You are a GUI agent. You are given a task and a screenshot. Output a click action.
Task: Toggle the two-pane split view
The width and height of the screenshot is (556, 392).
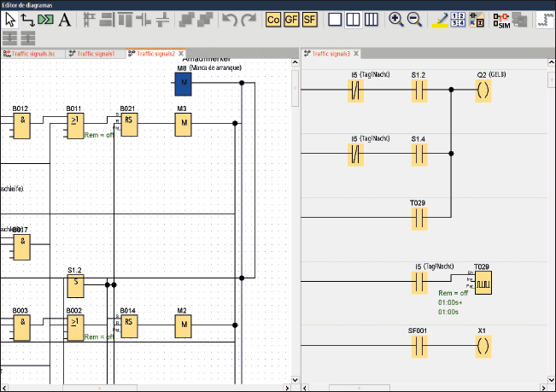(353, 20)
